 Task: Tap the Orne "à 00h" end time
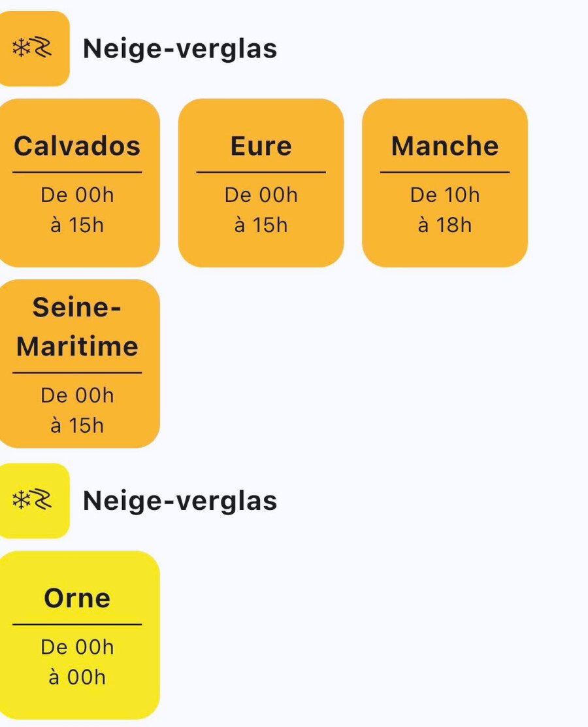pos(77,677)
